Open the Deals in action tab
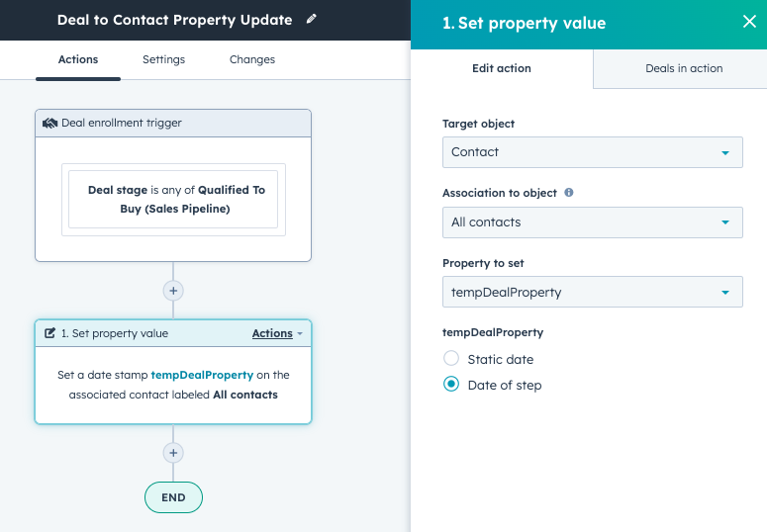767x532 pixels. coord(684,68)
